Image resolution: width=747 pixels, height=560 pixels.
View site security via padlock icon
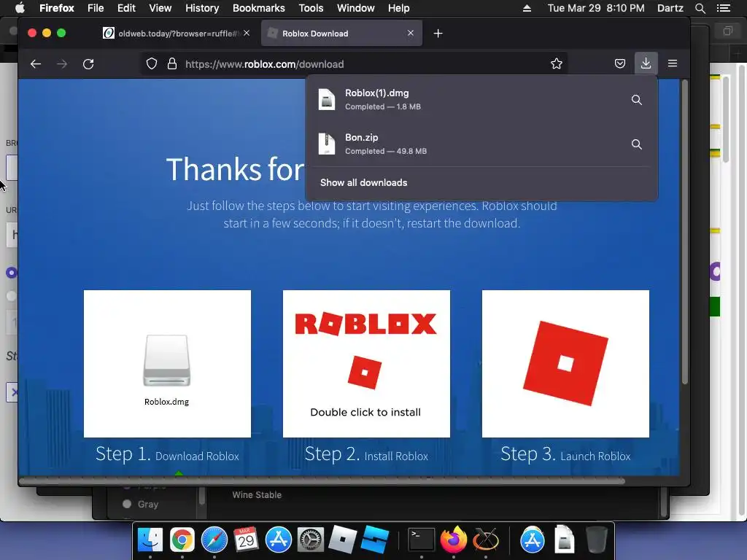(172, 64)
